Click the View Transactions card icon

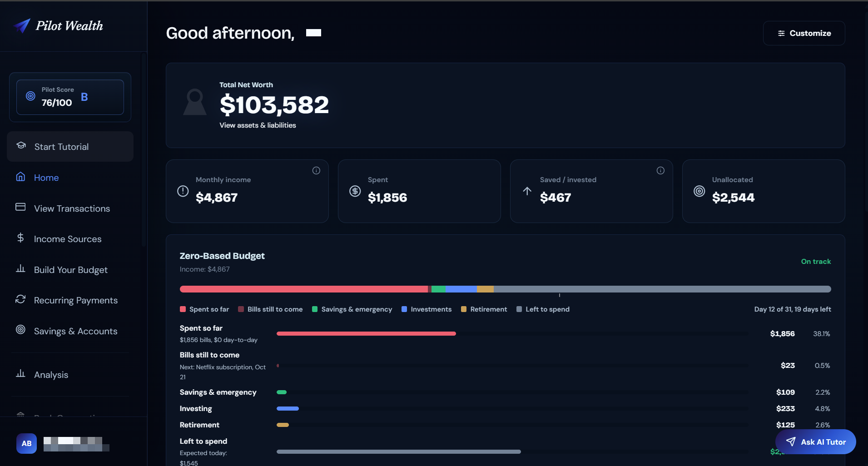click(20, 207)
